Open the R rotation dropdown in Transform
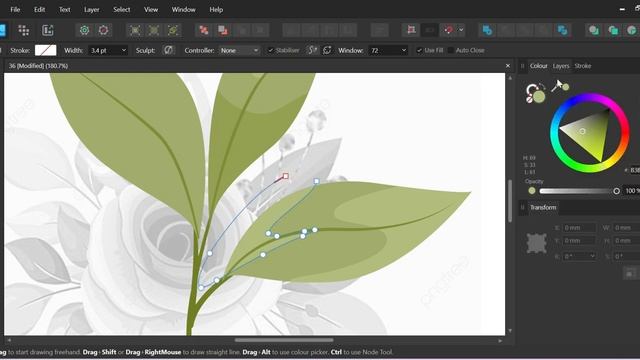The height and width of the screenshot is (360, 640). [x=579, y=256]
